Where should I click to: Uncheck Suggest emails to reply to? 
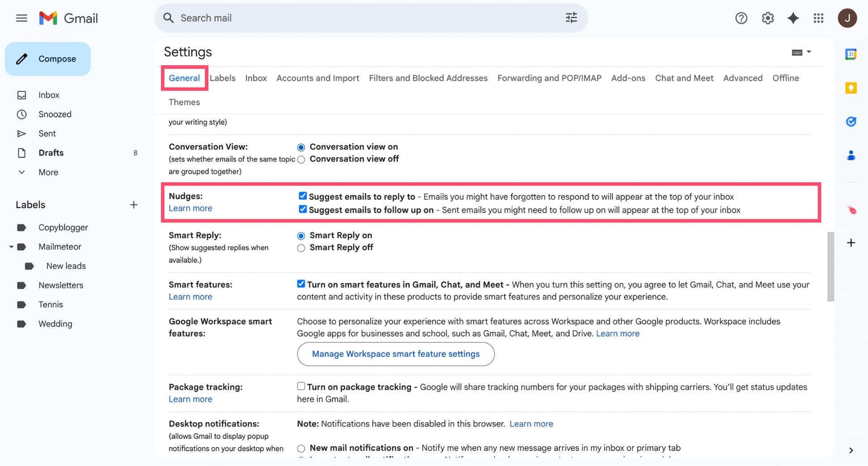tap(303, 196)
